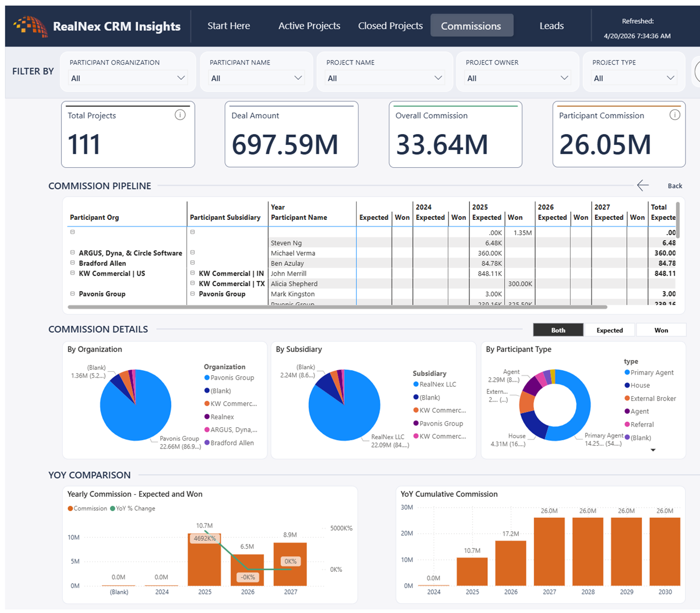Click the pipeline table horizontal scrollbar
Viewport: 700px width, 613px height.
pyautogui.click(x=337, y=307)
